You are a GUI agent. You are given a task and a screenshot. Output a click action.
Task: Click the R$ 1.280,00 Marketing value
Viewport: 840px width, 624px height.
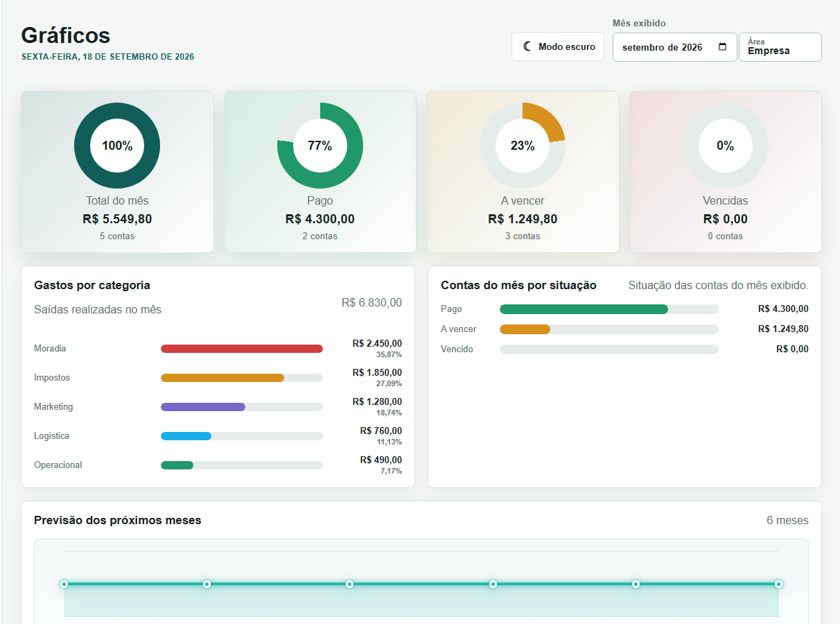(377, 401)
